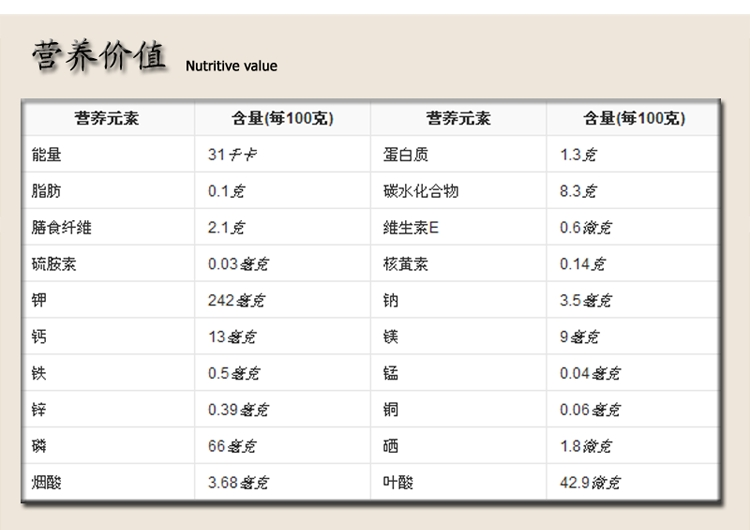Viewport: 750px width, 530px height.
Task: Click the 0.1克 fat value
Action: pyautogui.click(x=226, y=191)
